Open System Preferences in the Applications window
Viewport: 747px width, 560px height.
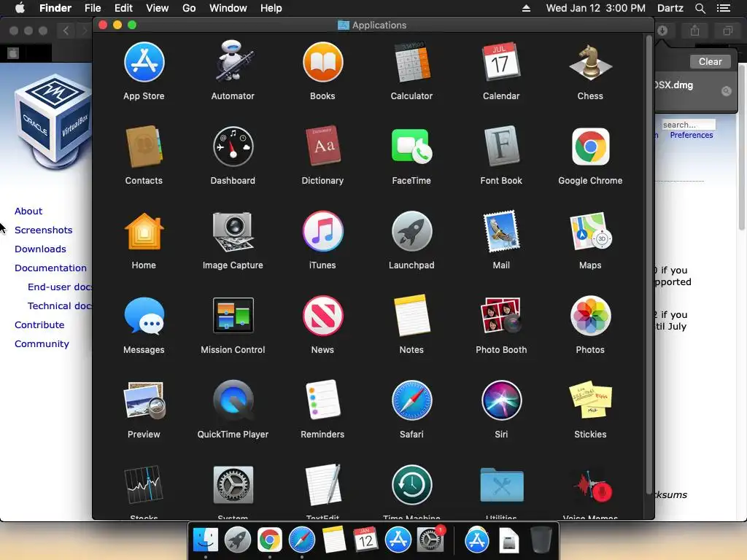point(233,485)
